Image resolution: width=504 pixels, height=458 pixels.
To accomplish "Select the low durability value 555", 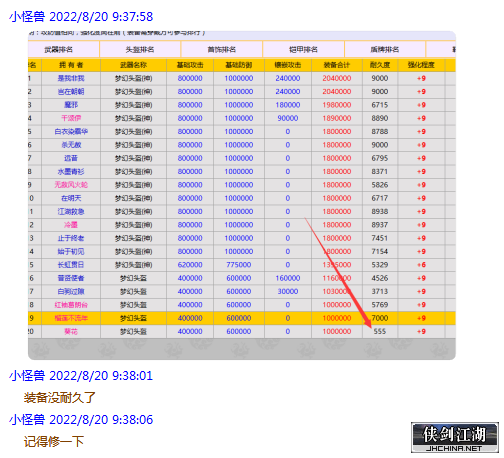I will [x=380, y=332].
